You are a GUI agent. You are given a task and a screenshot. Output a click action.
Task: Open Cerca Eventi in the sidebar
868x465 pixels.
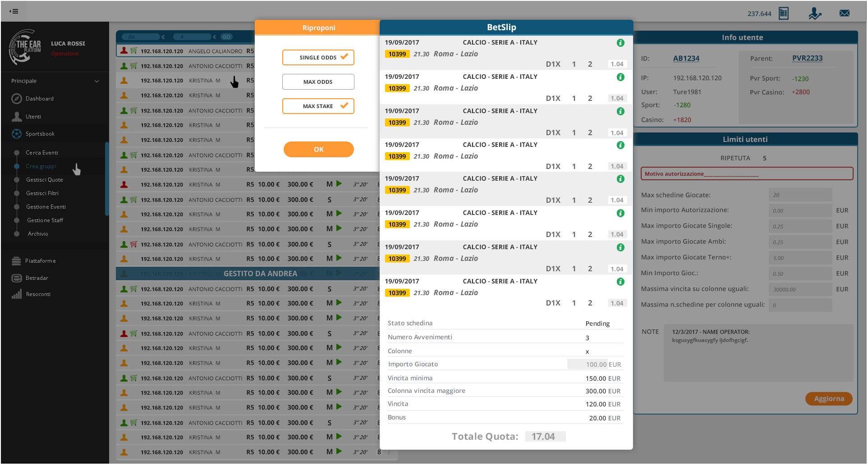(x=42, y=153)
